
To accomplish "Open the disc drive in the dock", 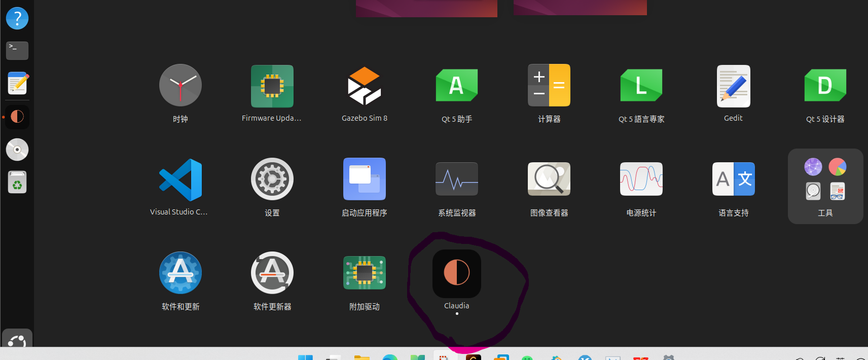I will click(17, 150).
